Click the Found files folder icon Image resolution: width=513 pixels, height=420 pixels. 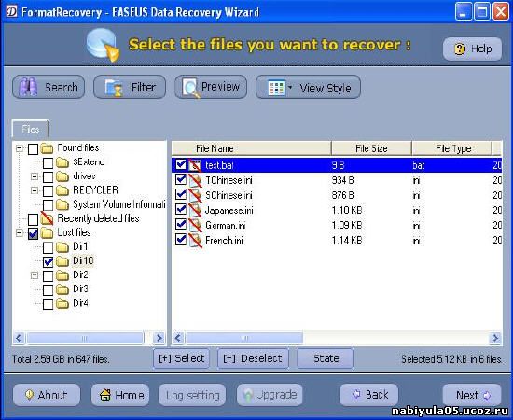coord(48,148)
